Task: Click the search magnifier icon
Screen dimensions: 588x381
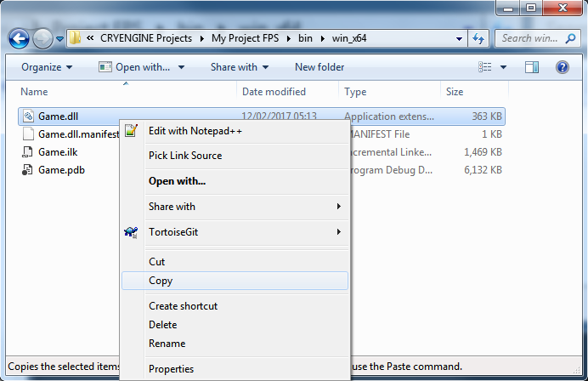Action: [x=571, y=38]
